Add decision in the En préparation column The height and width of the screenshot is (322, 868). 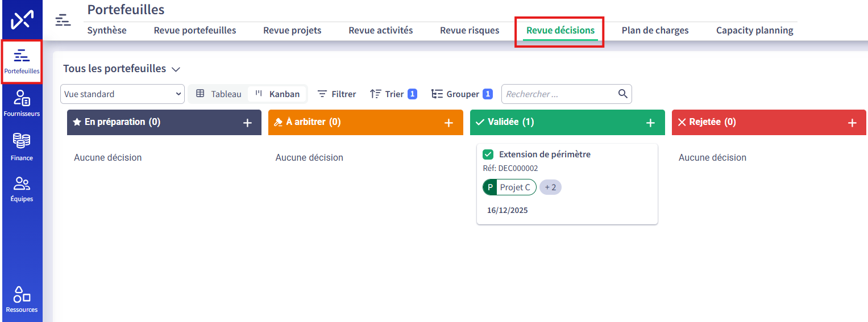pyautogui.click(x=247, y=123)
